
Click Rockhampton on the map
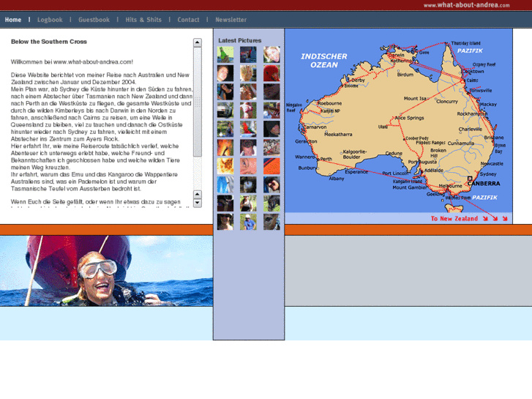(472, 113)
